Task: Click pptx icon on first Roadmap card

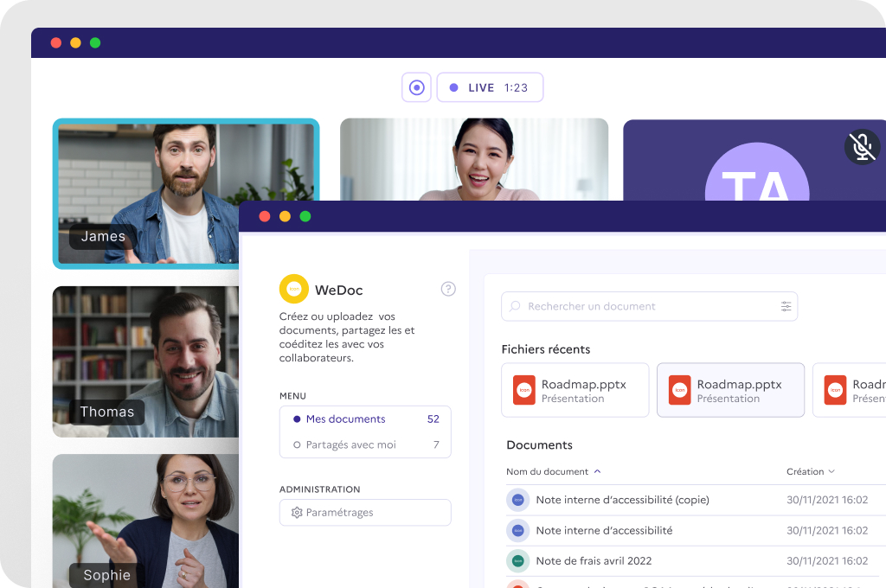Action: pos(523,390)
